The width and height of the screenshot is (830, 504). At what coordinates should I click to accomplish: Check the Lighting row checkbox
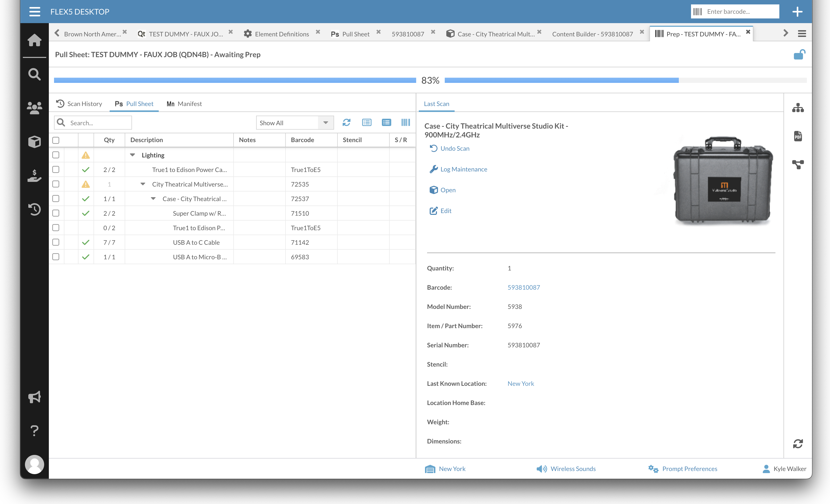[x=56, y=155]
